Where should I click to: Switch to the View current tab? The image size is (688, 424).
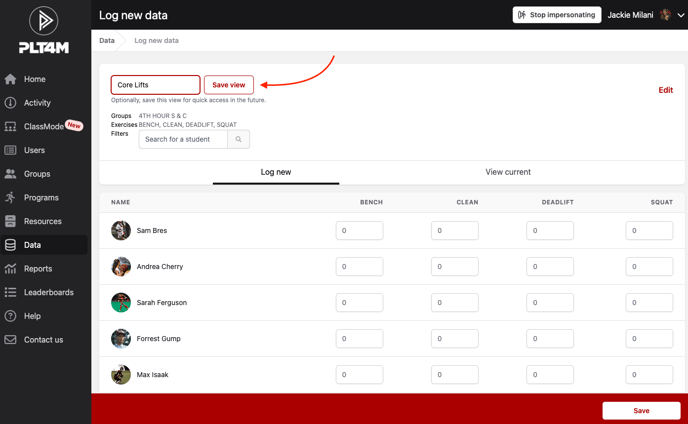[508, 172]
